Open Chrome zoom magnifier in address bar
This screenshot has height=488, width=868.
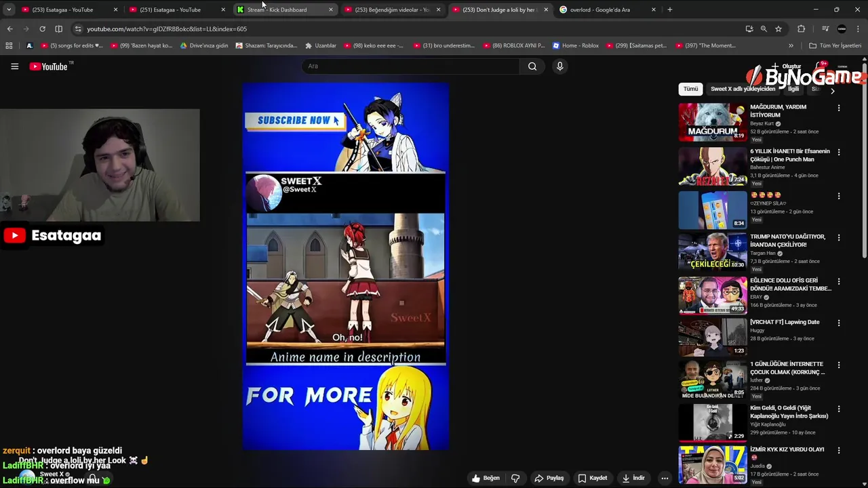click(x=764, y=28)
